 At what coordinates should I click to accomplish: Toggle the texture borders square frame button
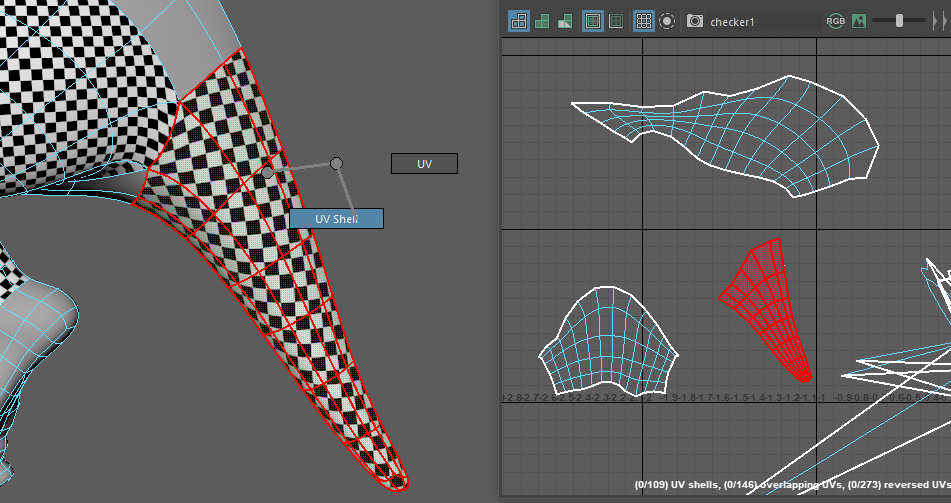pyautogui.click(x=593, y=21)
